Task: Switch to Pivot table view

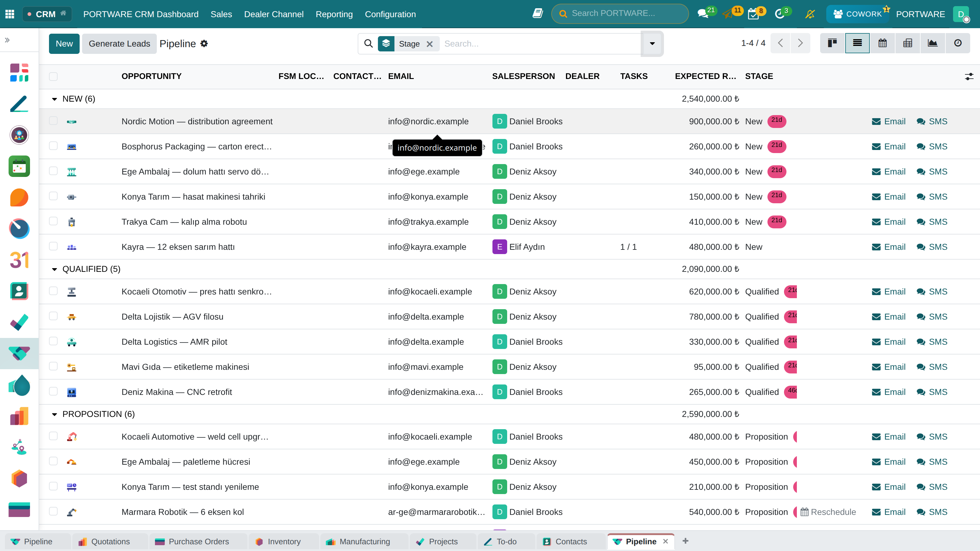Action: (908, 43)
